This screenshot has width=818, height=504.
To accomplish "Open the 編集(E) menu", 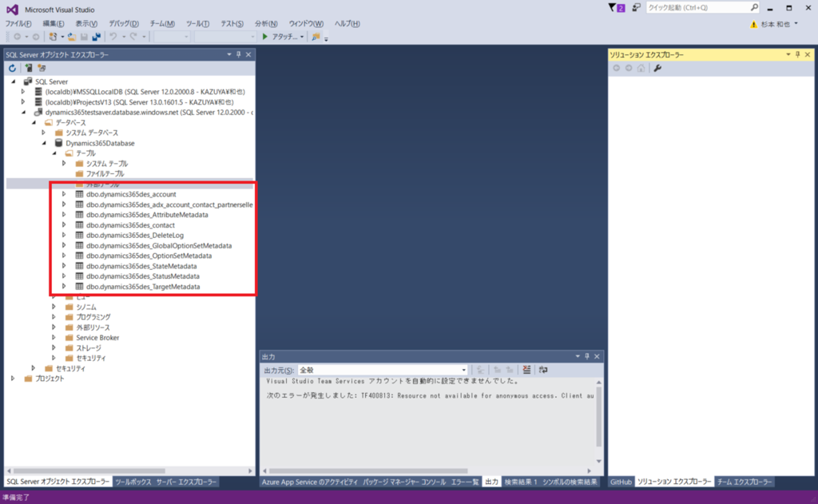I will (54, 24).
